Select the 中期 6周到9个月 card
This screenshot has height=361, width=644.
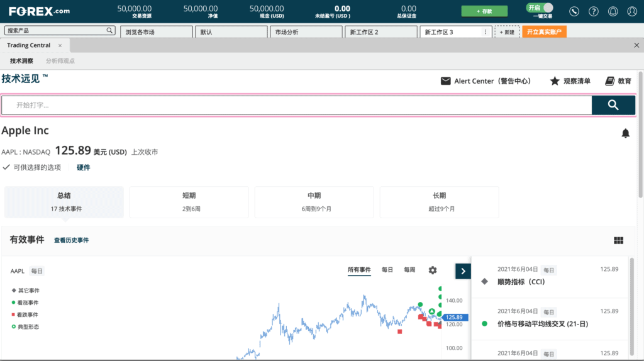point(314,202)
